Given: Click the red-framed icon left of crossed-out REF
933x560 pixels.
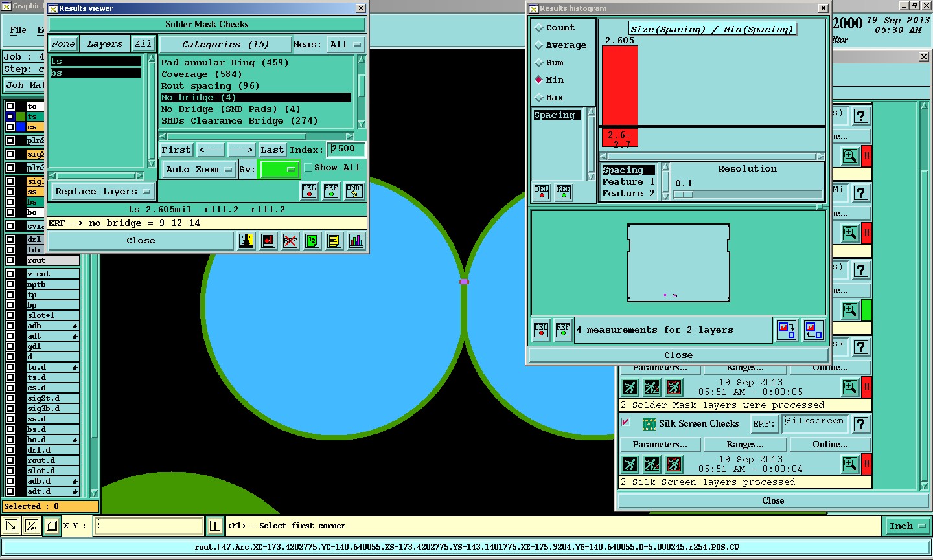Looking at the screenshot, I should 268,241.
